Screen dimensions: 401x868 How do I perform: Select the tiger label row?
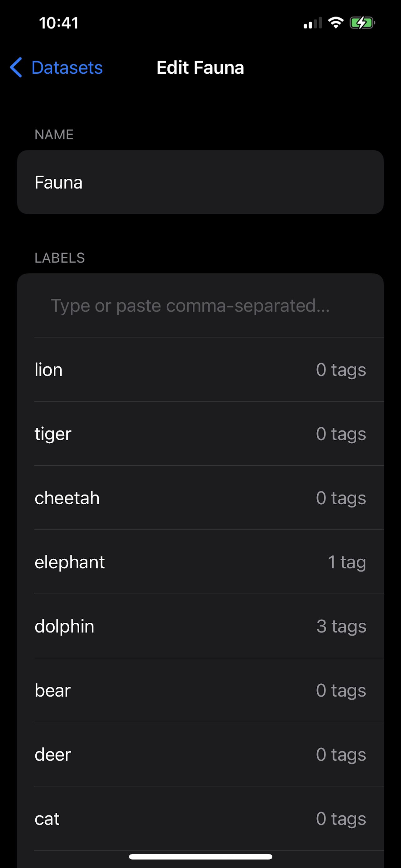(200, 434)
